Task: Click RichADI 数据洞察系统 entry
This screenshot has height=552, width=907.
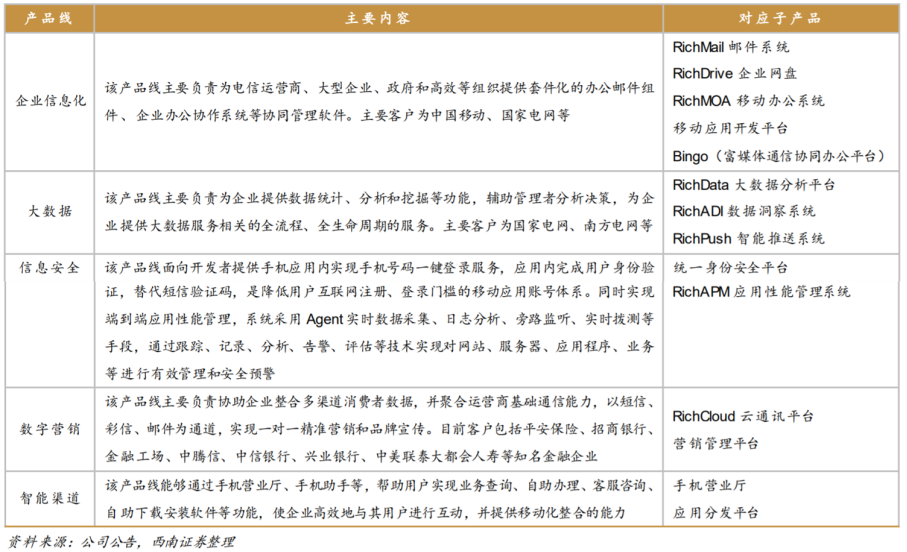Action: pyautogui.click(x=744, y=211)
